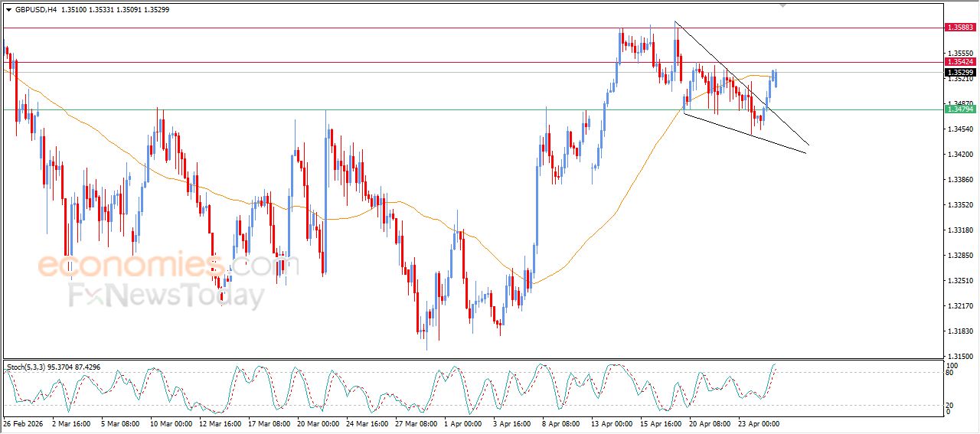Click the chart shift triangle marker at top
Image resolution: width=980 pixels, height=434 pixels.
782,5
